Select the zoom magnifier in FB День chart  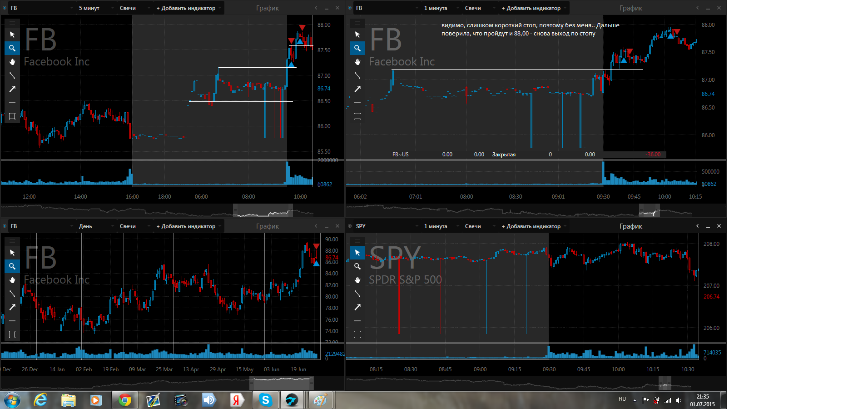(12, 266)
